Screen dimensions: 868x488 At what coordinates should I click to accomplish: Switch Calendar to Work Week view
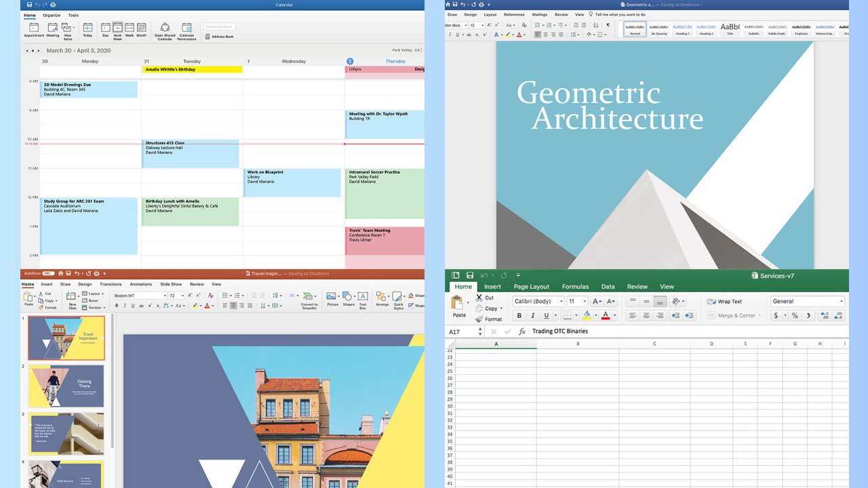tap(117, 31)
